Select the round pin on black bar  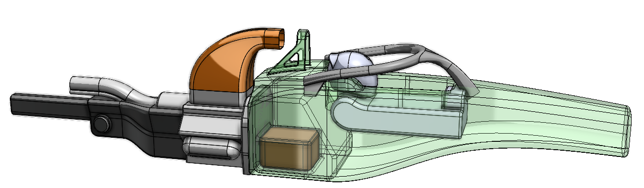click(101, 124)
